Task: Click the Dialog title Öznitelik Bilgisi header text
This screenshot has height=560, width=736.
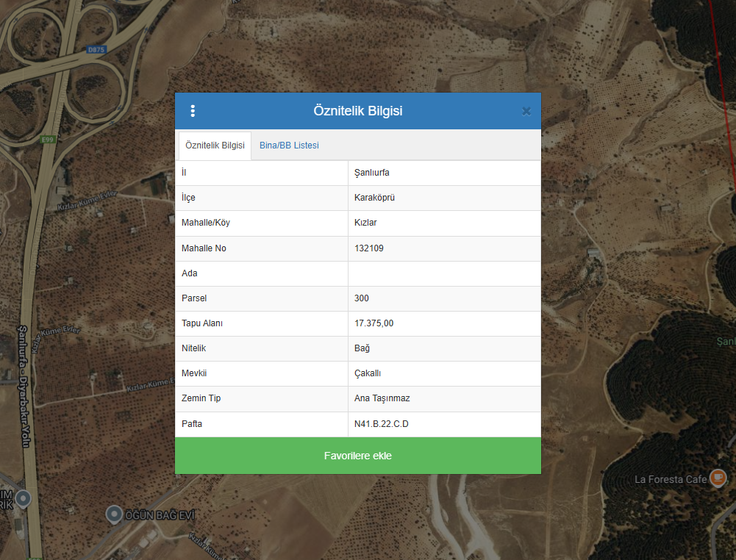Action: coord(357,111)
